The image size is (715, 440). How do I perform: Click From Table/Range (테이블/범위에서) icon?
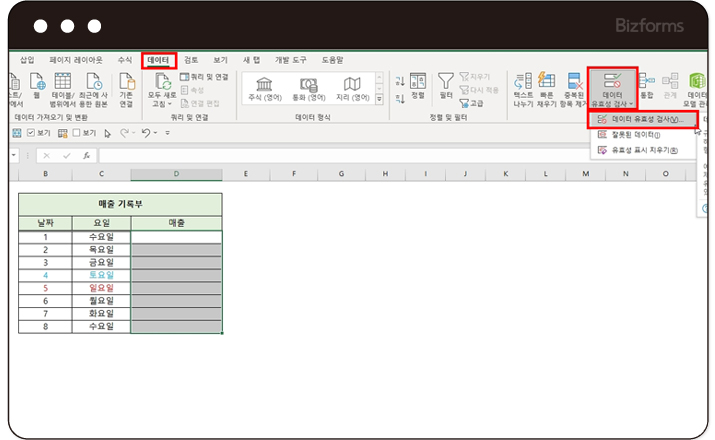(63, 86)
